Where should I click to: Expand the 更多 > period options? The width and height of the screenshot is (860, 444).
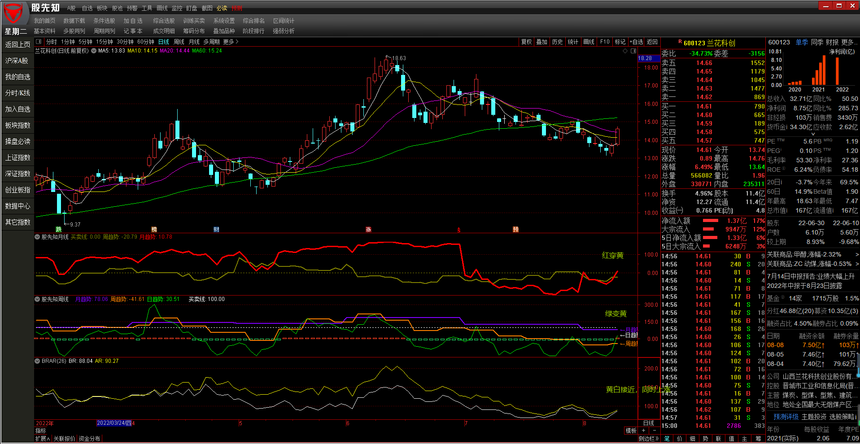(231, 42)
